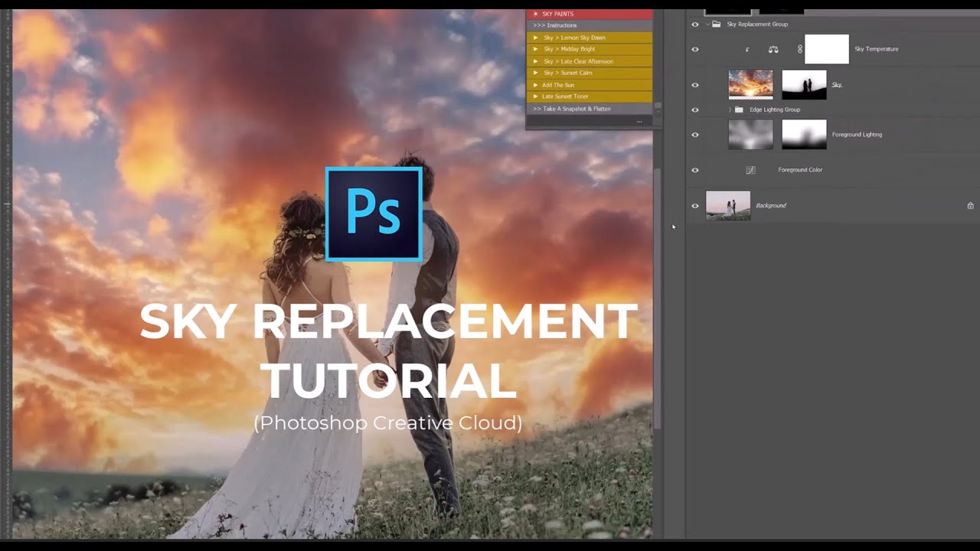Toggle visibility of Foreground Color layer
Screen dimensions: 980x551
pos(695,170)
